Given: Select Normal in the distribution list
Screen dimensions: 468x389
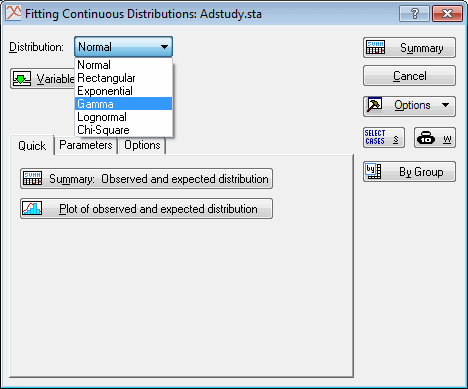Looking at the screenshot, I should [123, 65].
